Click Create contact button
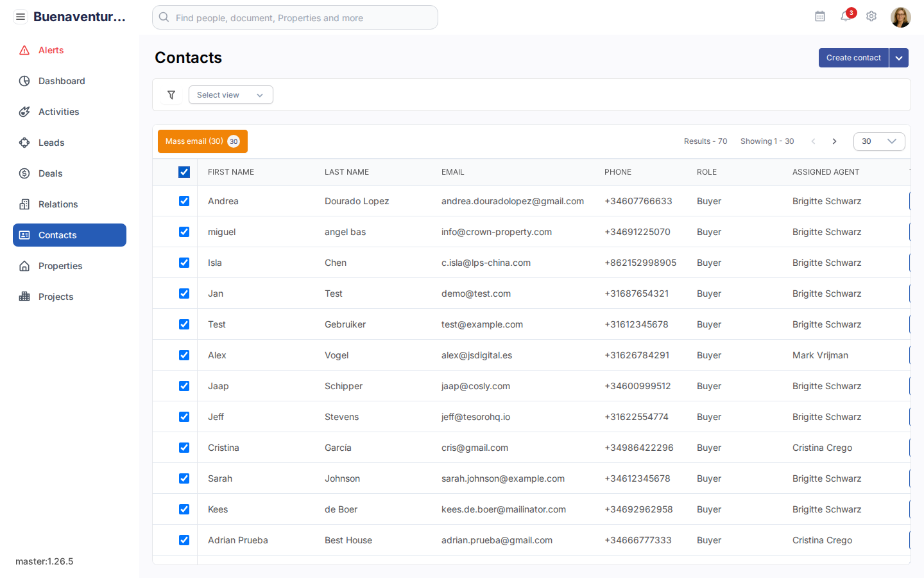Image resolution: width=924 pixels, height=578 pixels. [853, 58]
